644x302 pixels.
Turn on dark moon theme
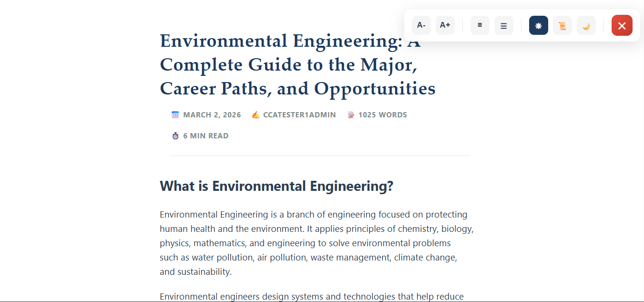[x=586, y=25]
